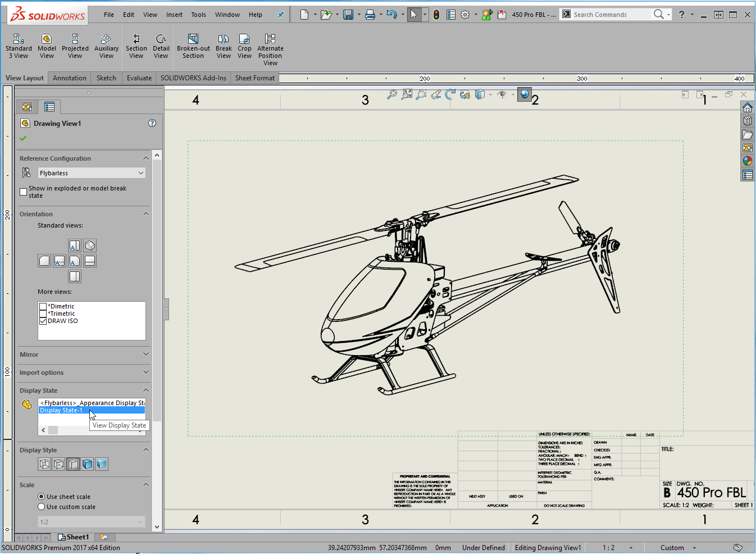Insert a Broken-out Section
The width and height of the screenshot is (756, 554).
tap(193, 46)
